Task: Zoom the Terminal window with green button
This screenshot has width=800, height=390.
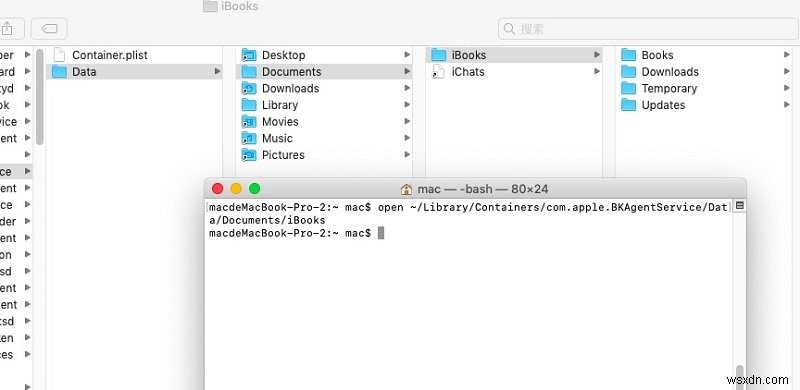Action: pos(255,189)
